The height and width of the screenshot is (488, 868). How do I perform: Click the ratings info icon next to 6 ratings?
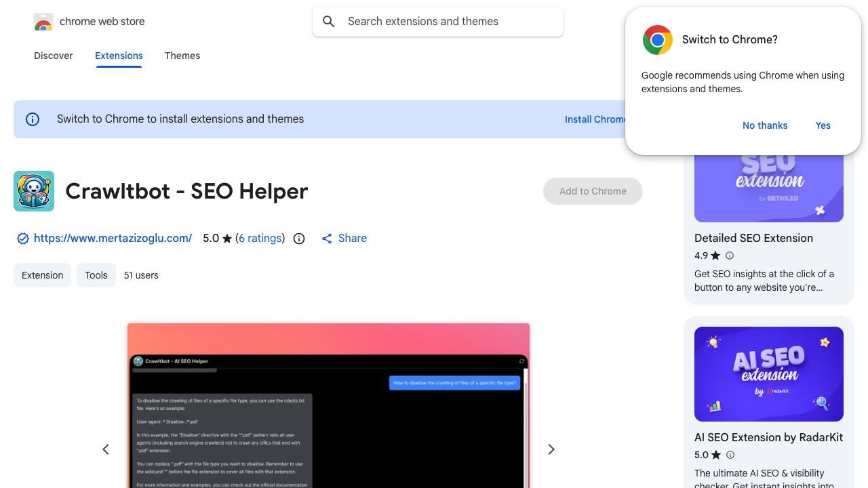[x=299, y=239]
